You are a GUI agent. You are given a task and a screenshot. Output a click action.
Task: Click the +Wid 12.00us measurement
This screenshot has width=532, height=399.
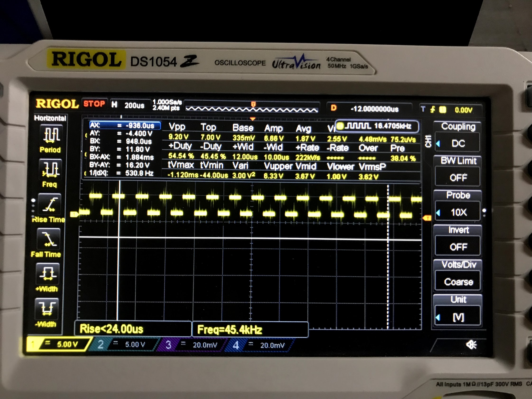pyautogui.click(x=245, y=152)
